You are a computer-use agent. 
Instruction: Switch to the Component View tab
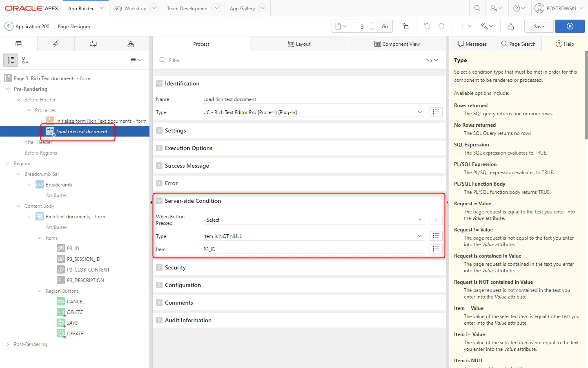(396, 44)
